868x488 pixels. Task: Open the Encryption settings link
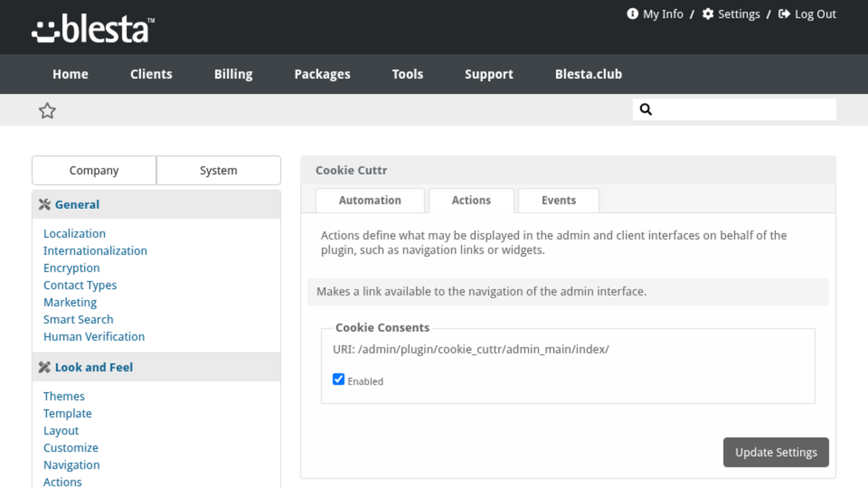coord(71,268)
